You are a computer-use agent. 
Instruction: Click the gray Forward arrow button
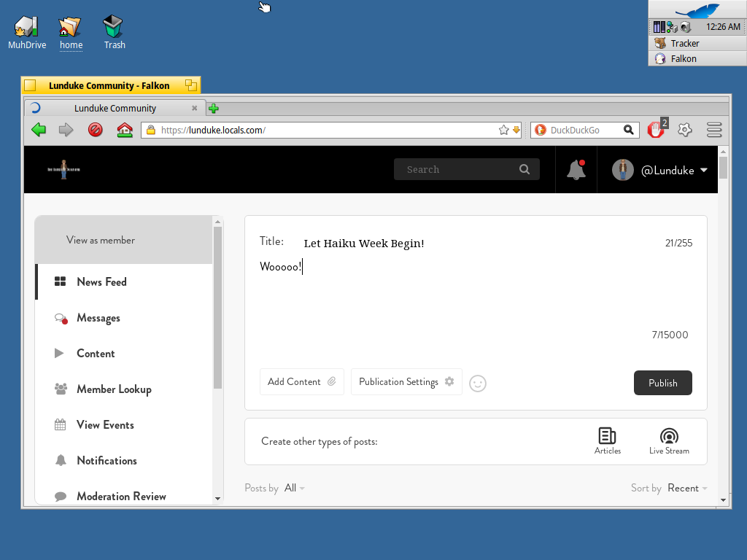pyautogui.click(x=66, y=130)
